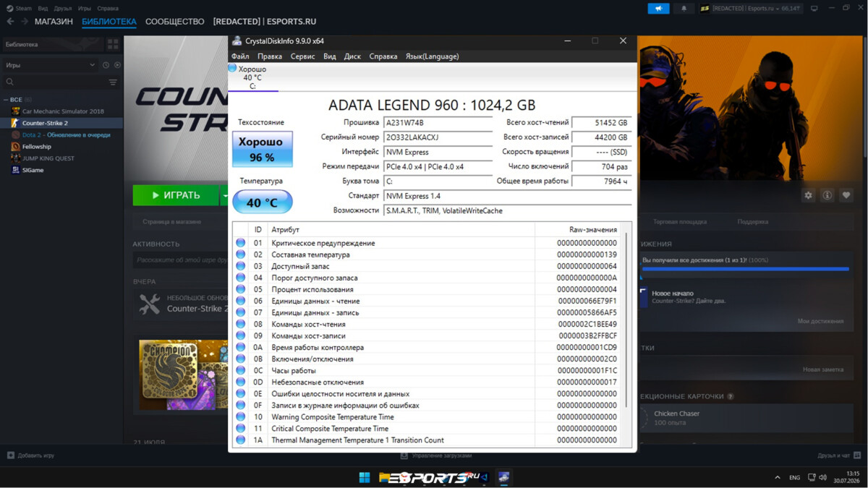The height and width of the screenshot is (488, 868).
Task: Click the Атрибут column header
Action: [x=401, y=229]
